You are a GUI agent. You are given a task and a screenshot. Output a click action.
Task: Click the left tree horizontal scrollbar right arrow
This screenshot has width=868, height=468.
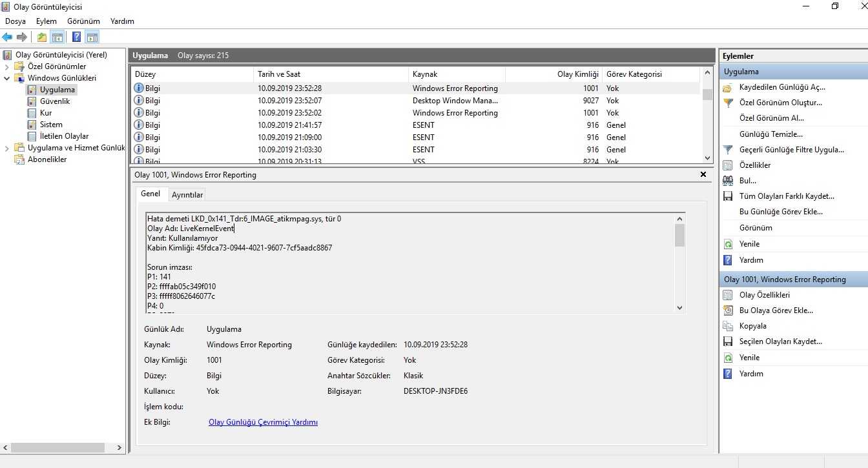(119, 447)
